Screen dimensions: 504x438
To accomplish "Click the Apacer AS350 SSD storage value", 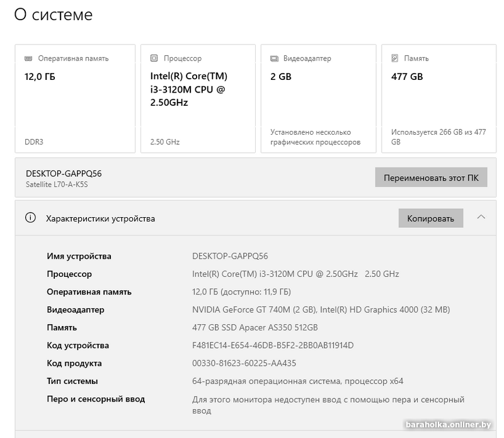I will 255,327.
